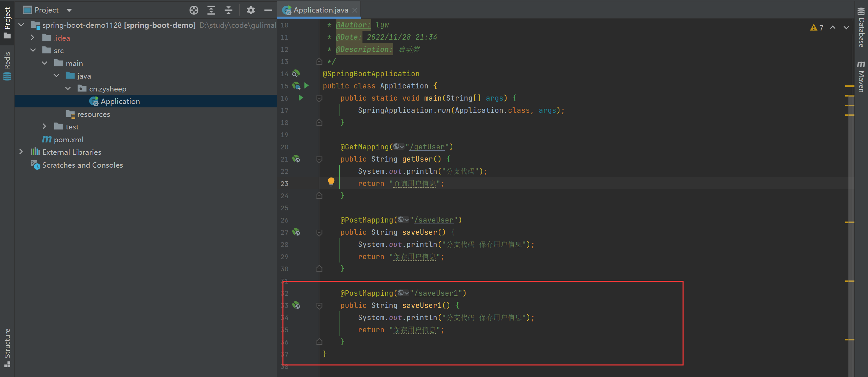Viewport: 868px width, 377px height.
Task: Open the globe URL dropdown in GetMapping annotation
Action: tap(399, 147)
